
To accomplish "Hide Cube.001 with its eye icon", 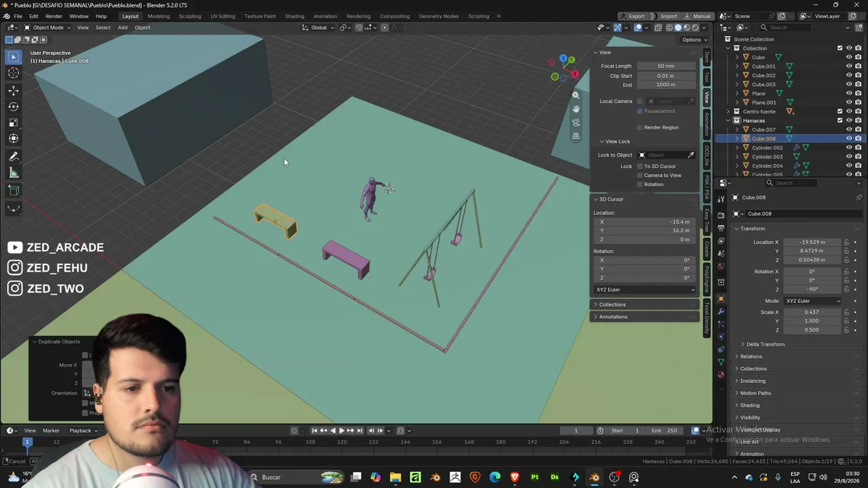I will 848,66.
